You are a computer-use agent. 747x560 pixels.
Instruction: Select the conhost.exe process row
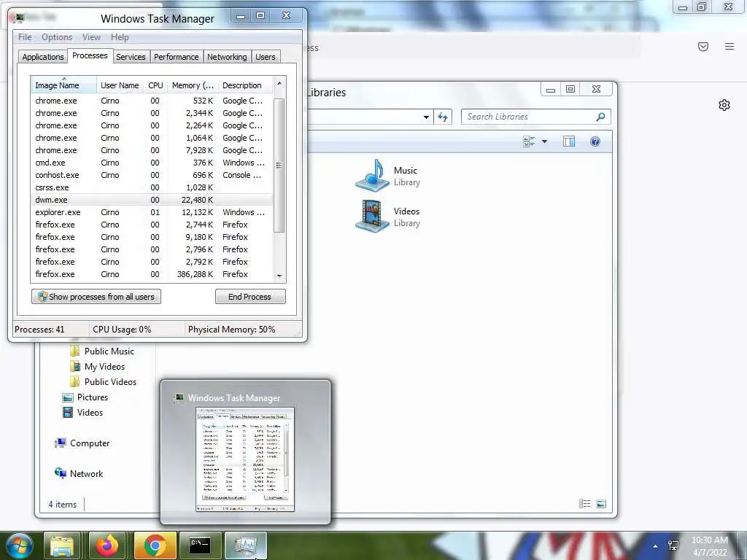[152, 175]
